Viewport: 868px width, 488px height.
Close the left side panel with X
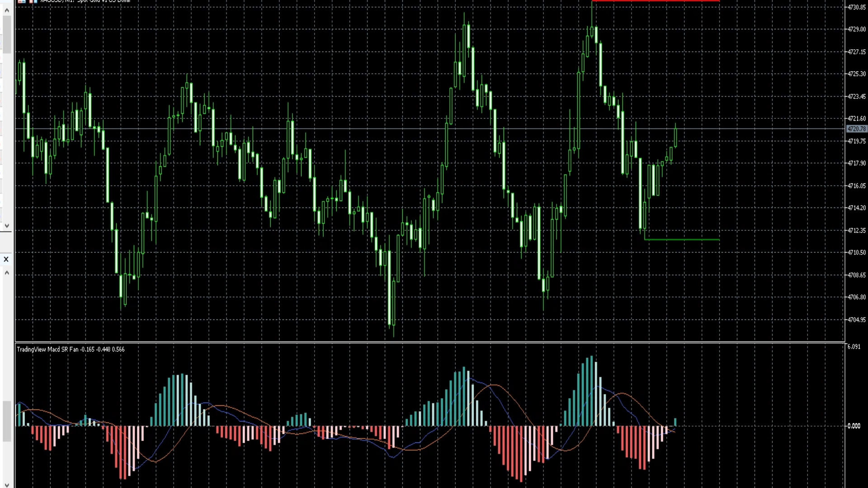6,259
